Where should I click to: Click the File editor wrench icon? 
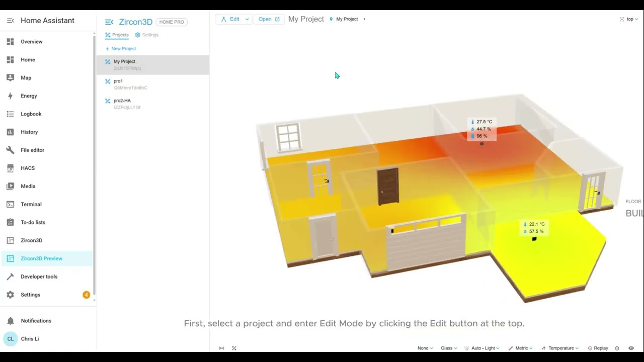[10, 150]
